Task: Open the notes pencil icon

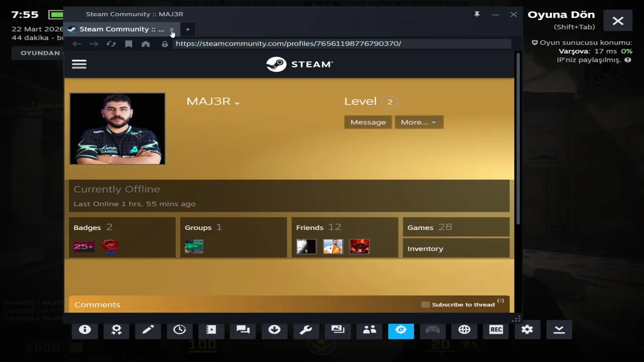Action: 148,329
